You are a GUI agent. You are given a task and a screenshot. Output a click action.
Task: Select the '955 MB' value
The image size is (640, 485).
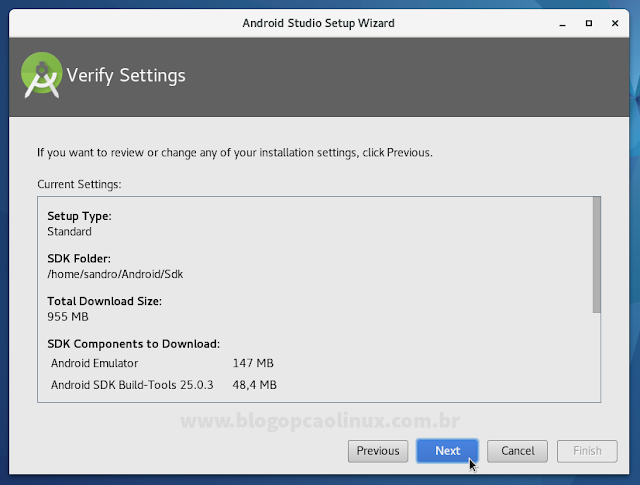pos(68,317)
